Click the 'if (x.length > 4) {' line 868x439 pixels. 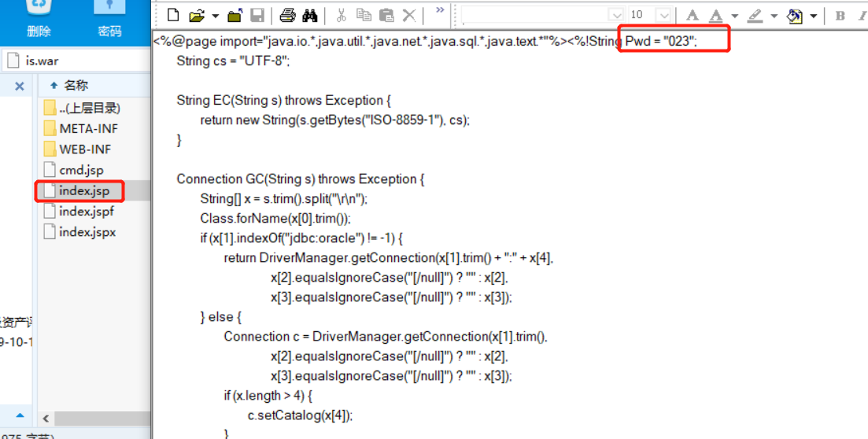(268, 395)
